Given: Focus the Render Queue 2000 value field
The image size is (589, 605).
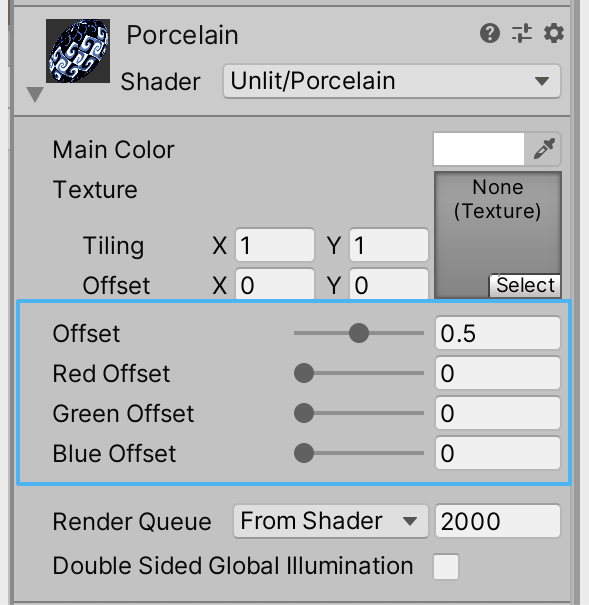Looking at the screenshot, I should (498, 521).
